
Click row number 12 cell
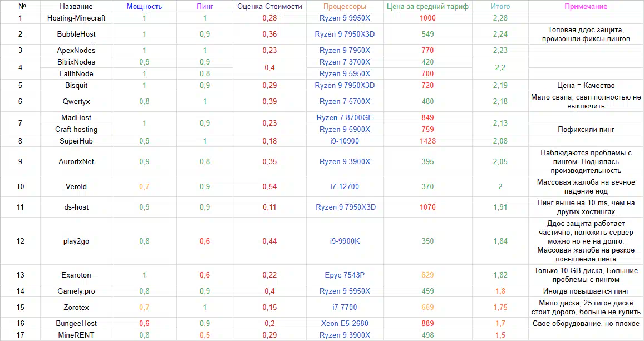tap(20, 241)
